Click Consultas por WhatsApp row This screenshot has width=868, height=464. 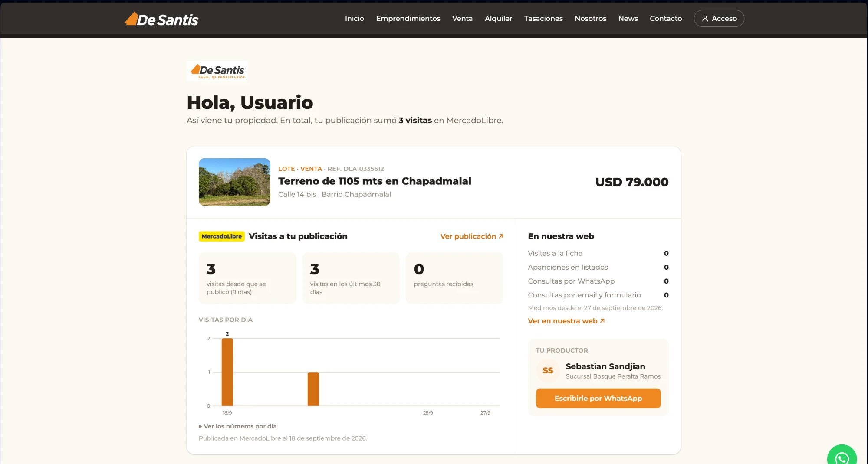598,281
